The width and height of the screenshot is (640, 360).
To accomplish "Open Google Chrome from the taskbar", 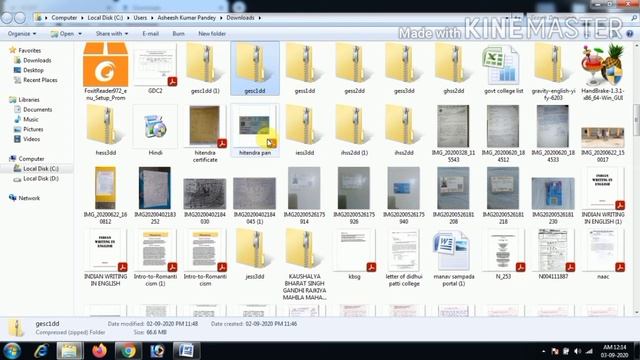I will tap(128, 351).
